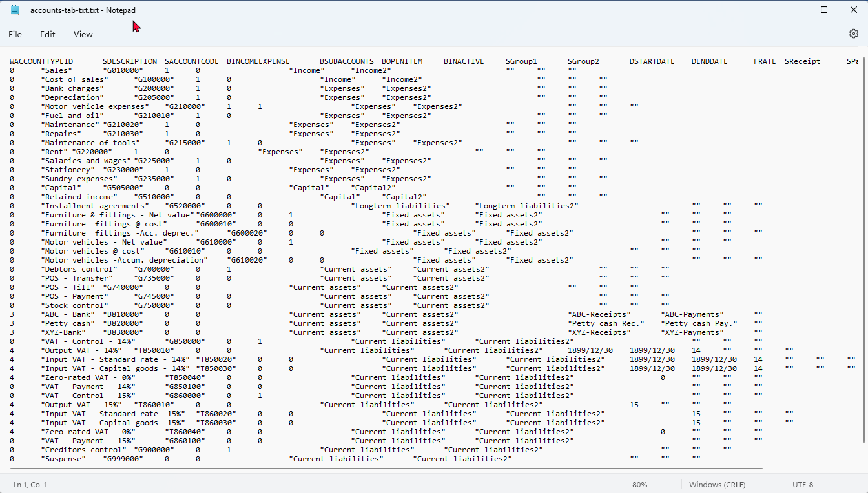The width and height of the screenshot is (868, 493).
Task: Open Notepad settings via gear icon
Action: pos(853,34)
